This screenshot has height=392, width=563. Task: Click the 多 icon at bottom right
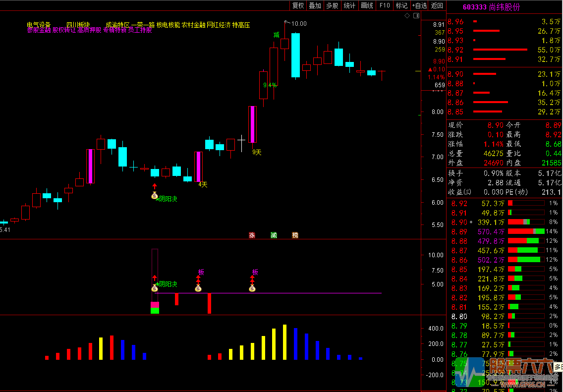pos(558,367)
